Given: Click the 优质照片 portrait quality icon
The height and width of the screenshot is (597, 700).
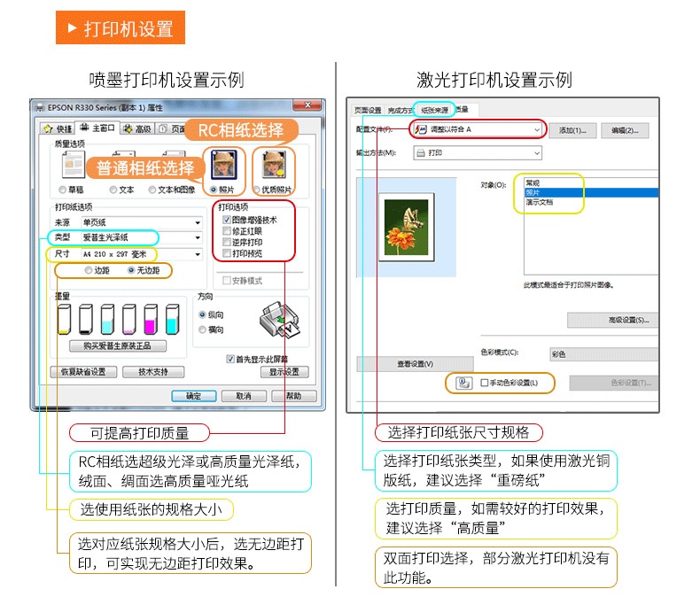Looking at the screenshot, I should click(274, 165).
